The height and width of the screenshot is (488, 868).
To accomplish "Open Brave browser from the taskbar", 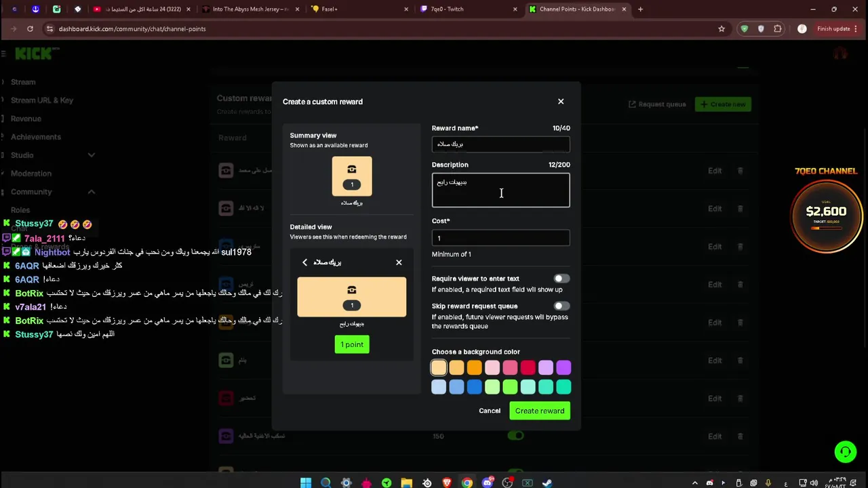I will [447, 483].
